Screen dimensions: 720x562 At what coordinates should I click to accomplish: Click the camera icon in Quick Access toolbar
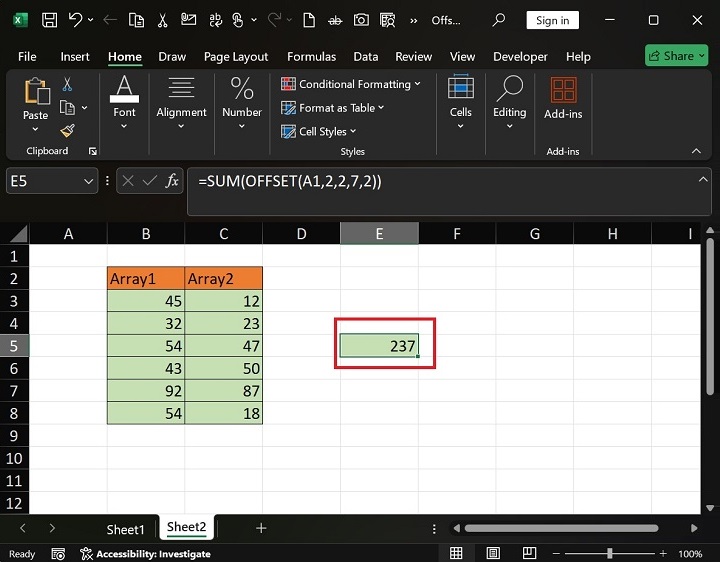click(361, 20)
